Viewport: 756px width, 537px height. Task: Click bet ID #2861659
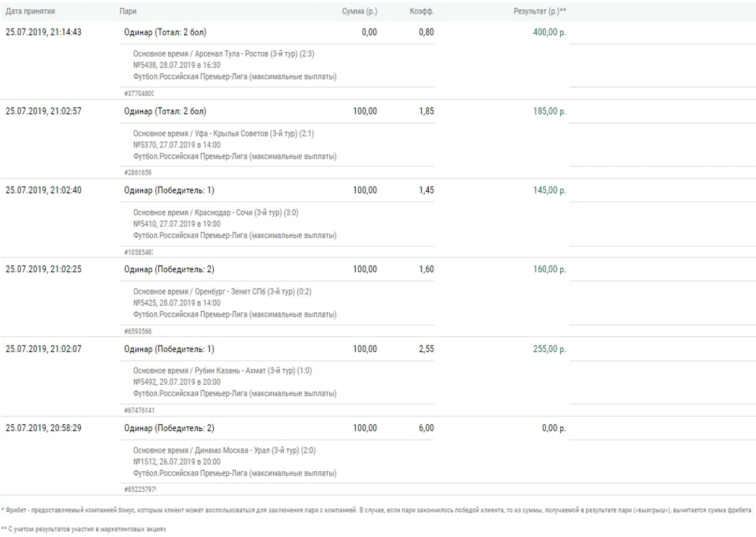[x=138, y=172]
